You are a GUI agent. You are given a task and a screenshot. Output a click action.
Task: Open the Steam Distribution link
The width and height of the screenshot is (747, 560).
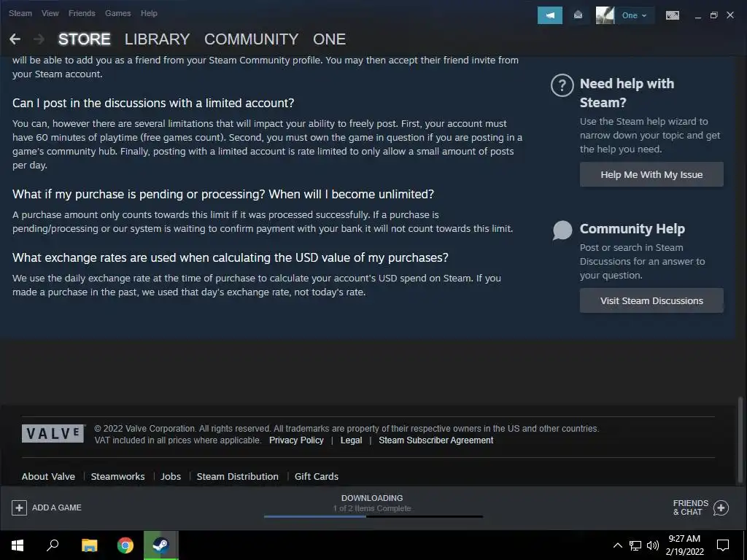[238, 477]
